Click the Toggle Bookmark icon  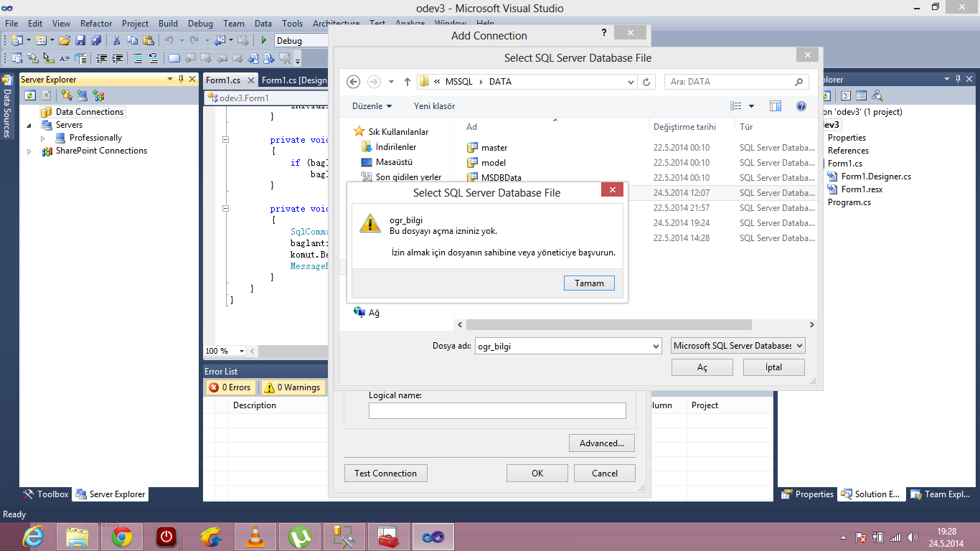coord(174,58)
